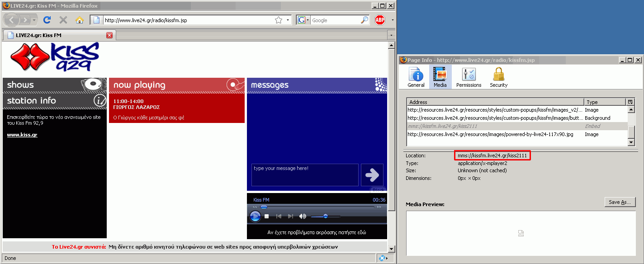Image resolution: width=644 pixels, height=264 pixels.
Task: Click the Kiss 92.9 logo
Action: [x=55, y=57]
